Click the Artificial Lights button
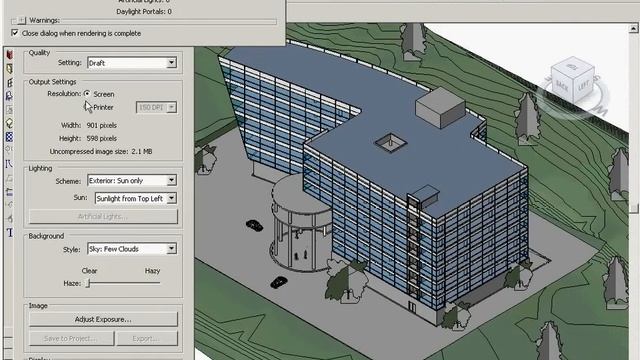The width and height of the screenshot is (640, 360). click(103, 216)
